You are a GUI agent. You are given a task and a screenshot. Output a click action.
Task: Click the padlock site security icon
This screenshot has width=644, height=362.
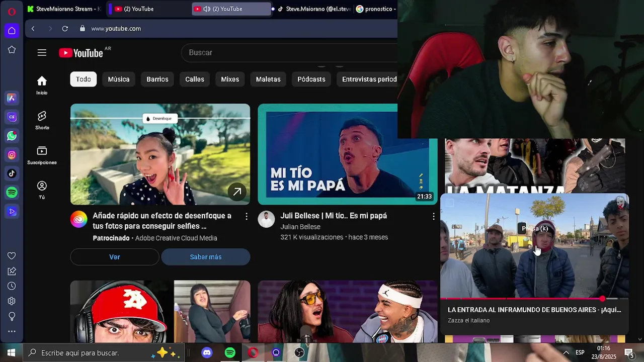(x=82, y=29)
